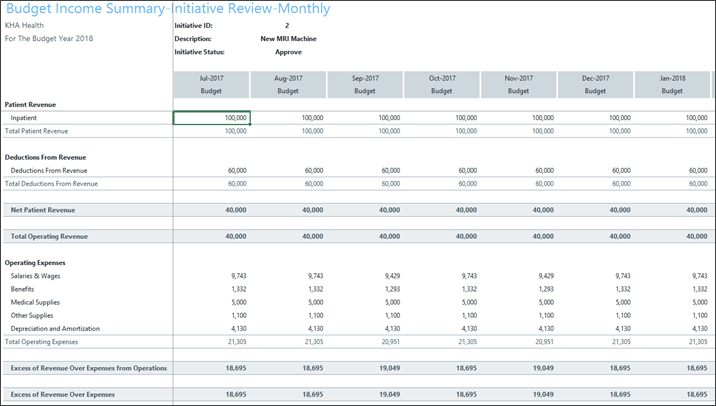Viewport: 716px width, 406px height.
Task: Click Total Operating Expenses value for Nov-2017
Action: point(542,341)
